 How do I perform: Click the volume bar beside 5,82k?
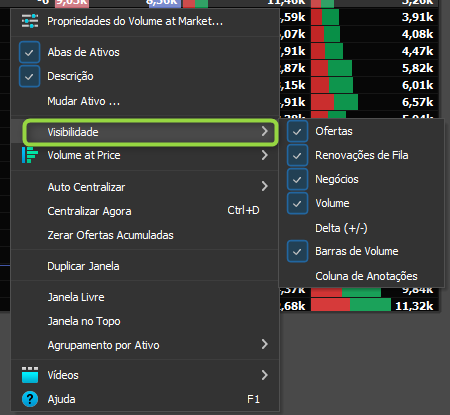331,68
